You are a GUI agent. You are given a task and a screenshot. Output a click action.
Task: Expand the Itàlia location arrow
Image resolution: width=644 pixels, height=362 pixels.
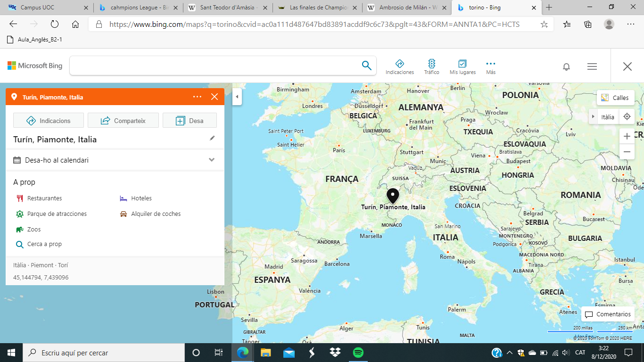click(593, 116)
